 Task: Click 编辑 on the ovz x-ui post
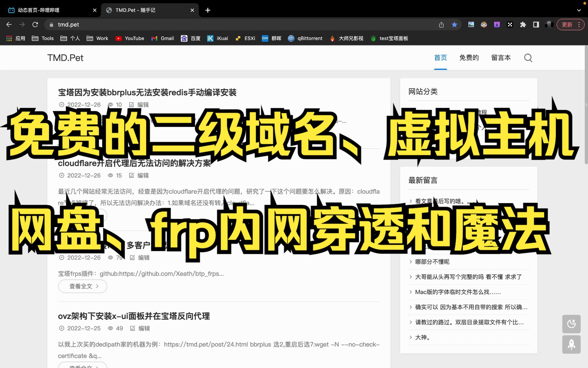click(x=140, y=328)
